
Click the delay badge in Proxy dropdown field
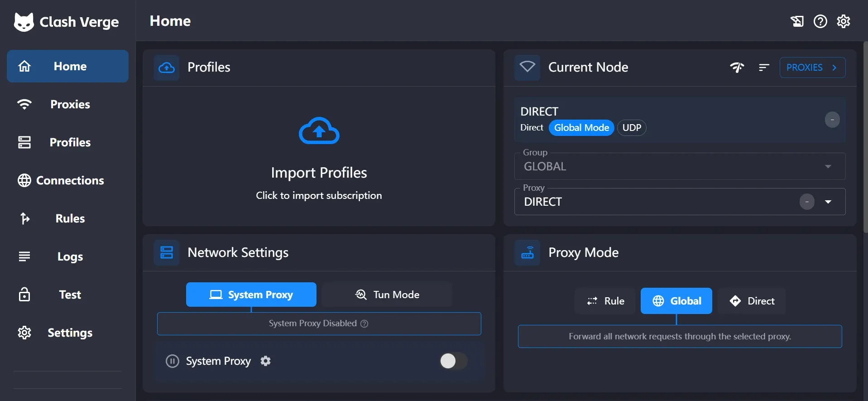(x=807, y=202)
